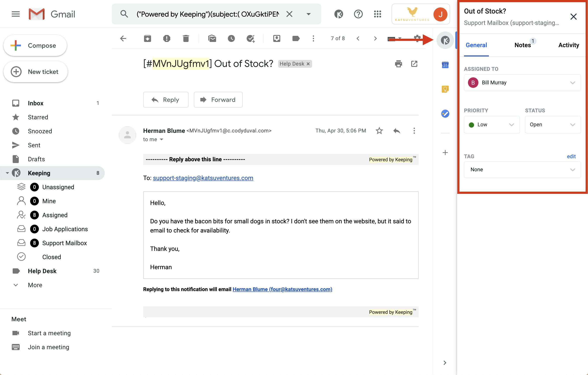Open the message's More options menu

414,130
